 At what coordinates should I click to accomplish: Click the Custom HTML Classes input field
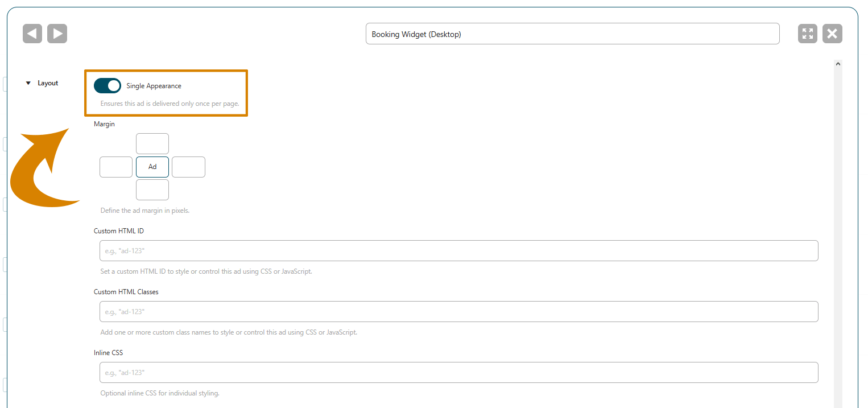point(458,312)
